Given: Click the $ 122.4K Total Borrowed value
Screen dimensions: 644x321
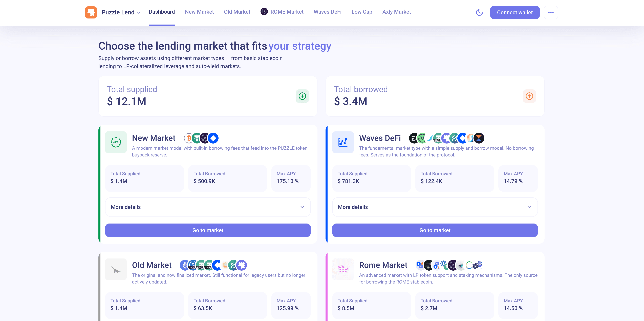Looking at the screenshot, I should (431, 181).
